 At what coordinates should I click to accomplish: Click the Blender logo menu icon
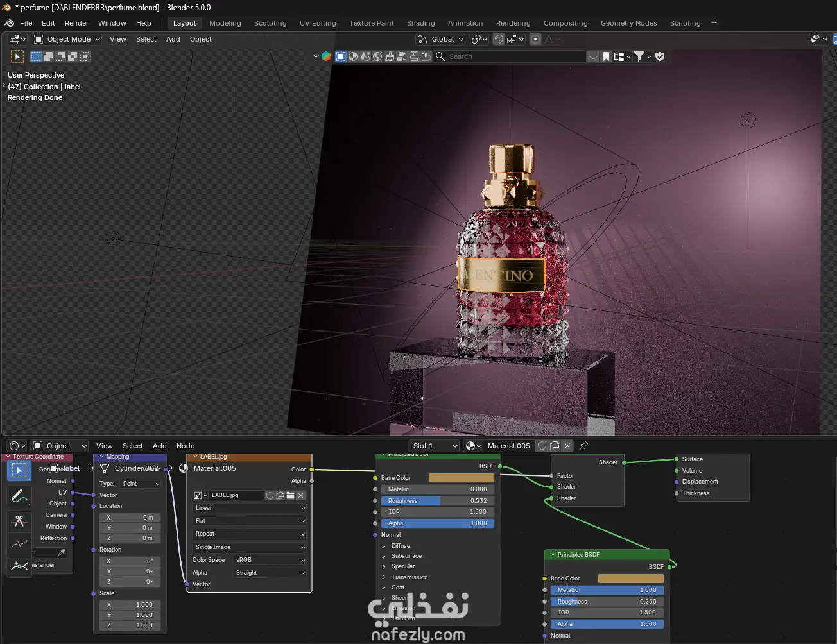9,23
